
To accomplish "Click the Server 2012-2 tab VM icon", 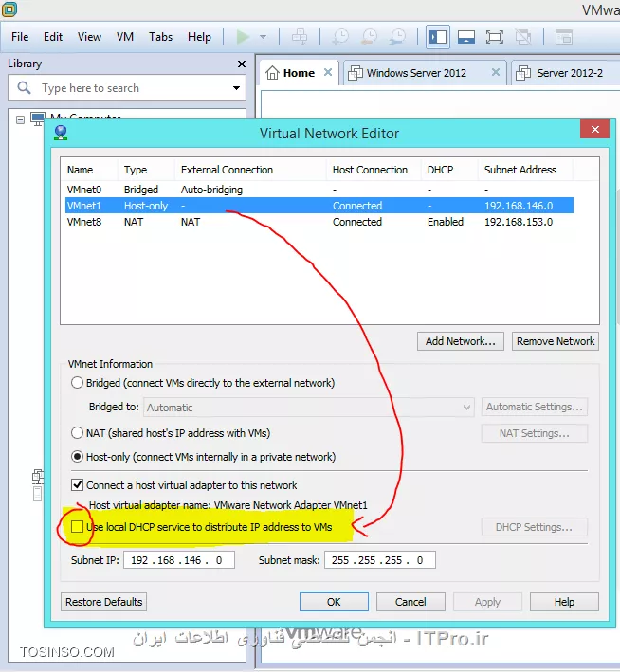I will point(523,73).
